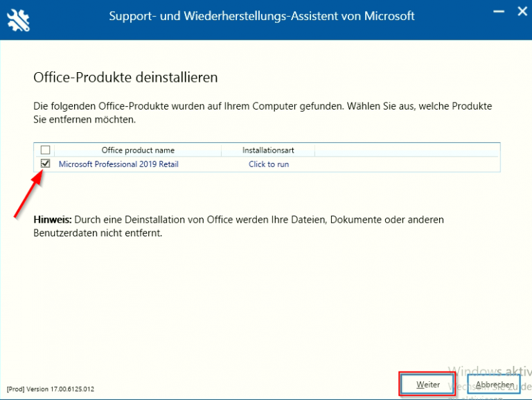Click the Windows aktivieren watermark
Screen dimensions: 532x400
pos(488,372)
